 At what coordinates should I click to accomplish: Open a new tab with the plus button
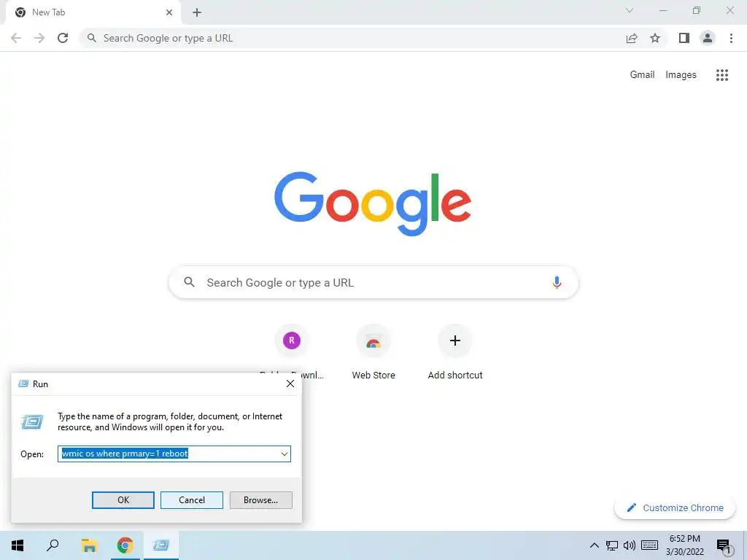click(197, 12)
